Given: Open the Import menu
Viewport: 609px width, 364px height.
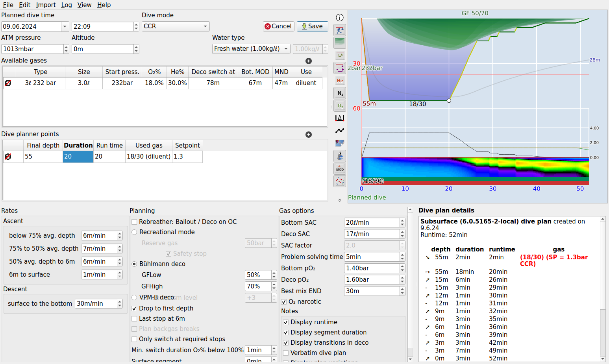Looking at the screenshot, I should [x=46, y=5].
